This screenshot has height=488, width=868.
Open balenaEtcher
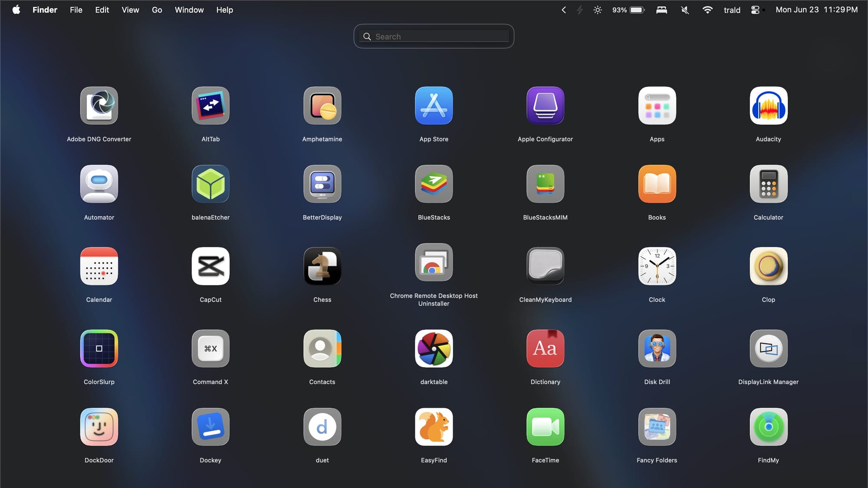click(x=210, y=184)
